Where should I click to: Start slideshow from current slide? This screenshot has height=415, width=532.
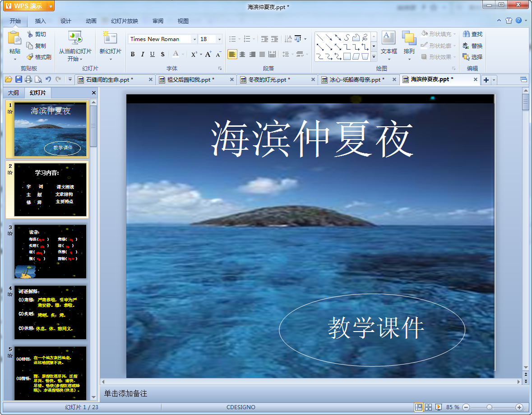[75, 46]
